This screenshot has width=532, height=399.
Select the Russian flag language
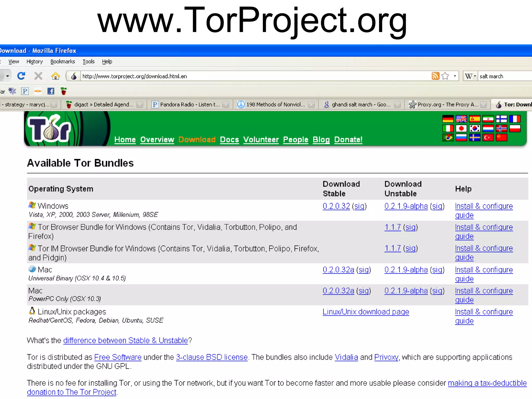point(461,137)
